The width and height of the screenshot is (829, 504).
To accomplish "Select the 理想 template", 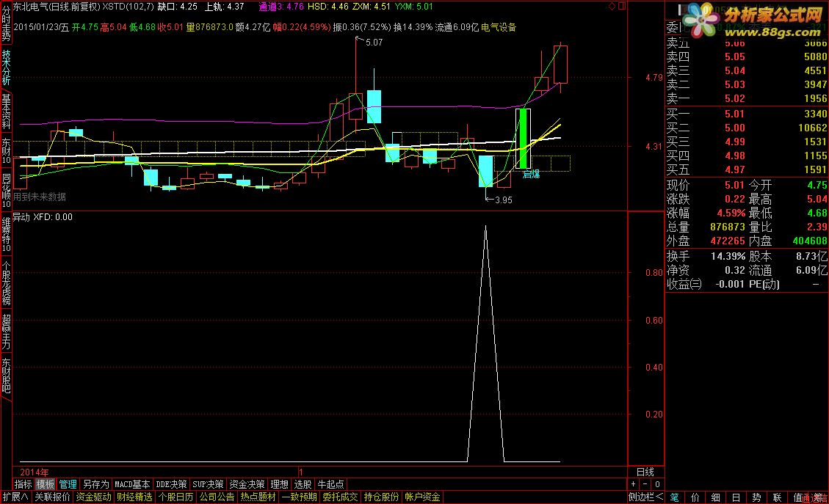I will tap(280, 484).
